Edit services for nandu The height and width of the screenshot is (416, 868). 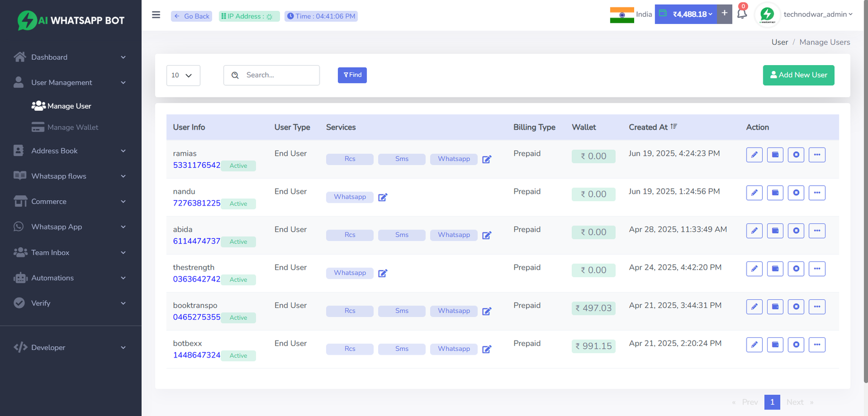[x=382, y=197]
